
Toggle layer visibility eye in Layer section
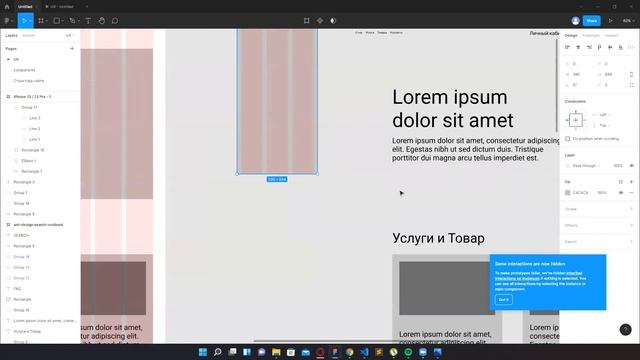[x=631, y=166]
